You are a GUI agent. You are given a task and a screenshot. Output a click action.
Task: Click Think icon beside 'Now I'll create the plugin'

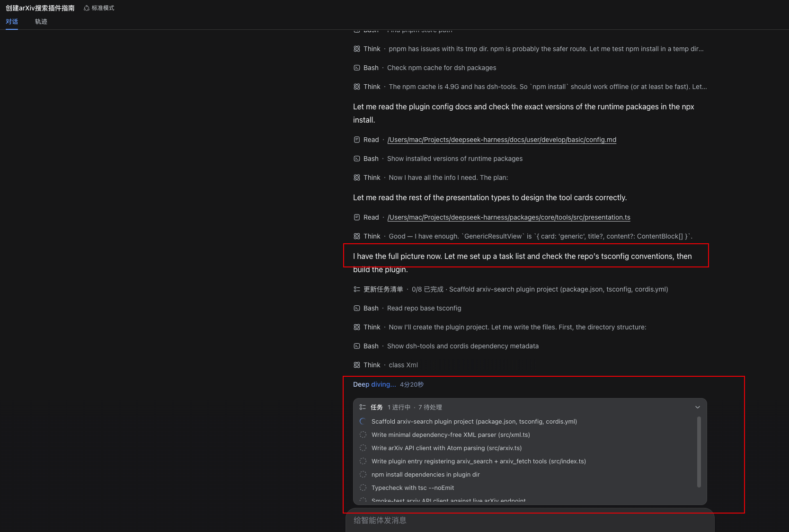(357, 327)
